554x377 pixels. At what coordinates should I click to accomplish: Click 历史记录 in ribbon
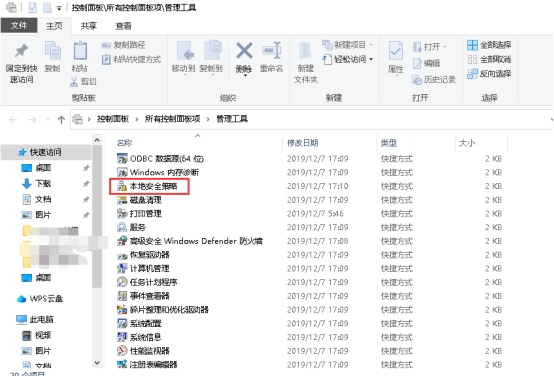[434, 79]
